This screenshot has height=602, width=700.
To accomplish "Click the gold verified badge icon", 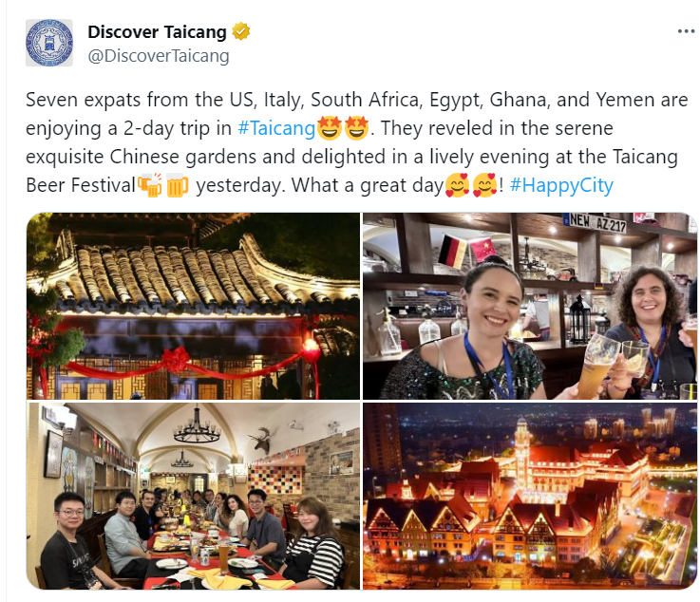I will coord(241,31).
